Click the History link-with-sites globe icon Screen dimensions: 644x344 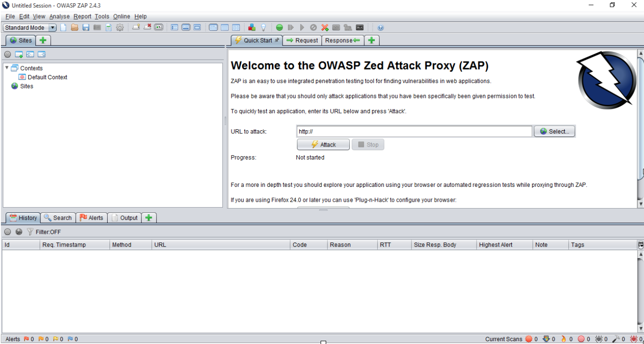click(19, 232)
